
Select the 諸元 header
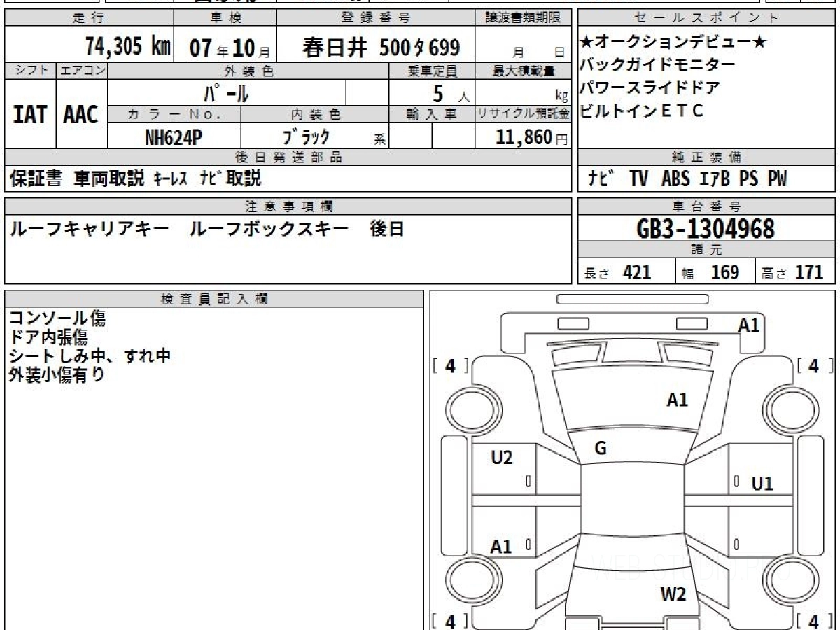(706, 251)
